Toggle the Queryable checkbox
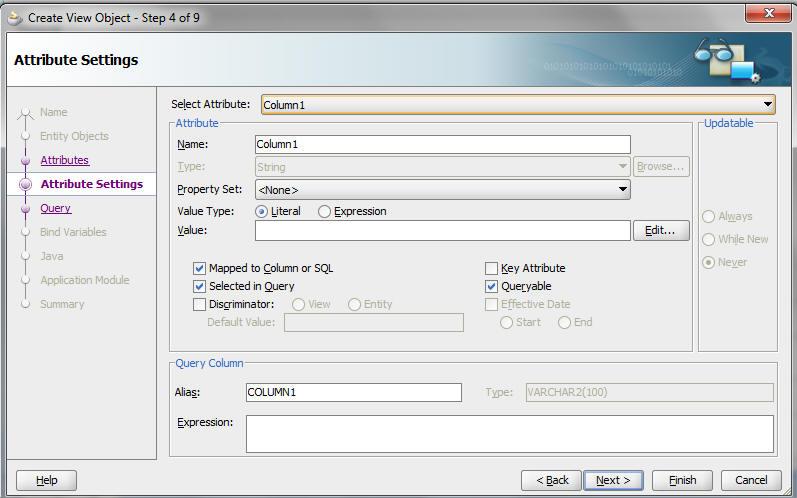The width and height of the screenshot is (797, 498). (x=491, y=287)
